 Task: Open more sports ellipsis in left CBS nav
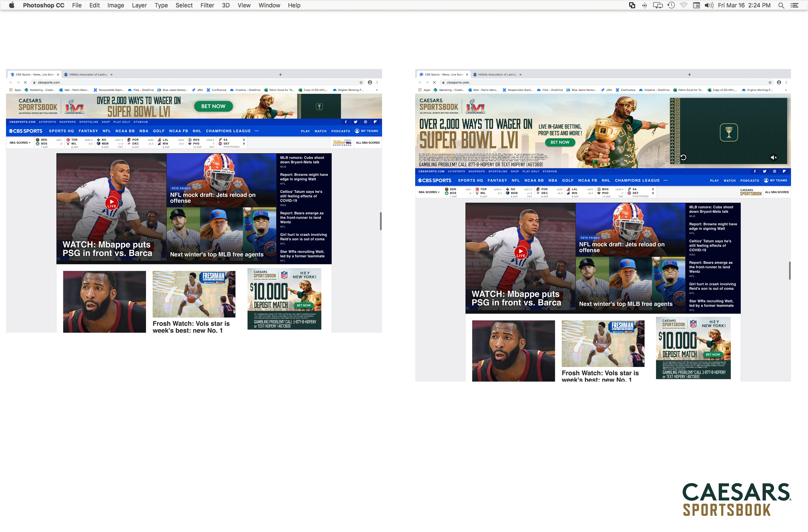(x=257, y=131)
